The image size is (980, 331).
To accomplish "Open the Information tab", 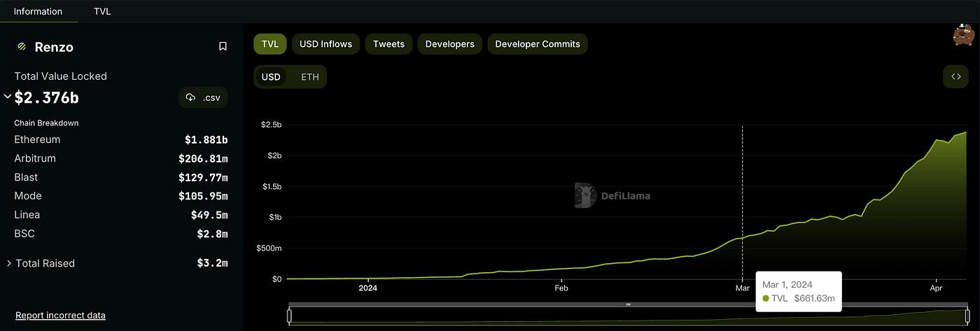I will tap(38, 11).
